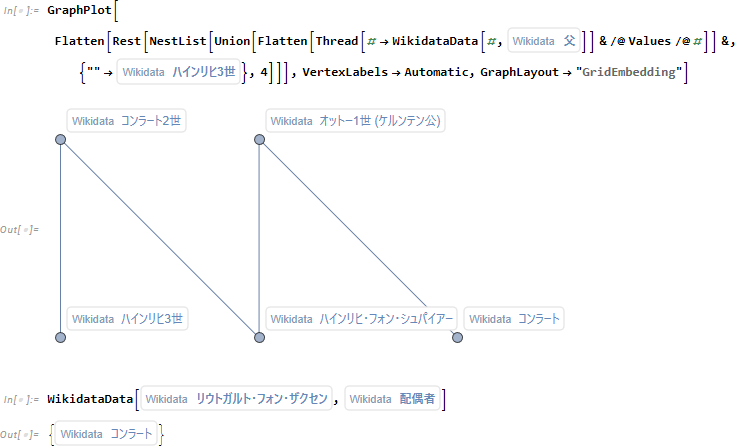Click the Wikidata 父 entity box
This screenshot has height=446, width=735.
(x=544, y=42)
